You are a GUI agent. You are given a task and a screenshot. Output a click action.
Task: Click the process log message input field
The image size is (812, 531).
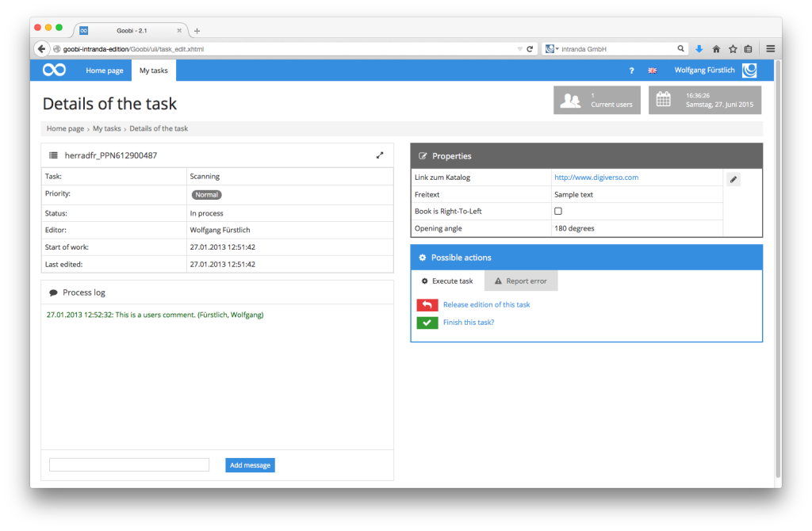[x=129, y=465]
